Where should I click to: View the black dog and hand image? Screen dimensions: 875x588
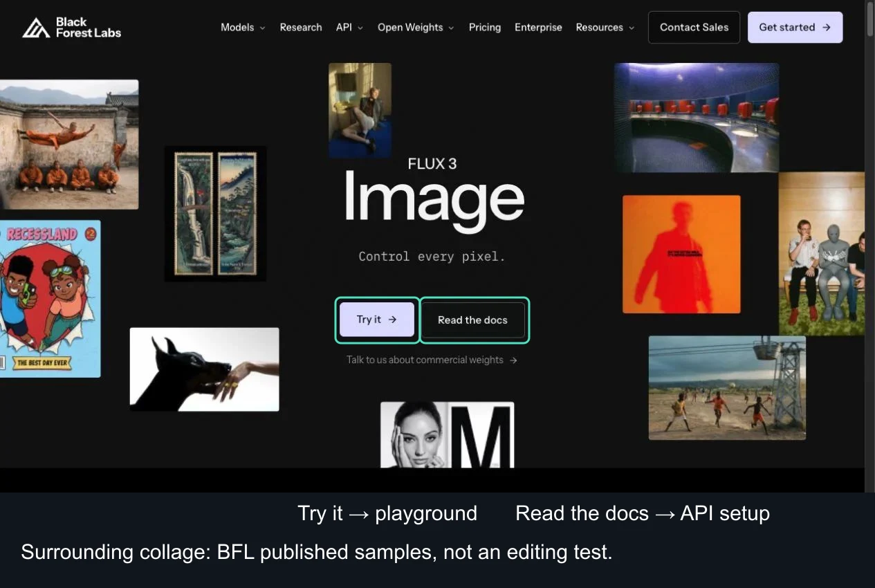[x=204, y=369]
